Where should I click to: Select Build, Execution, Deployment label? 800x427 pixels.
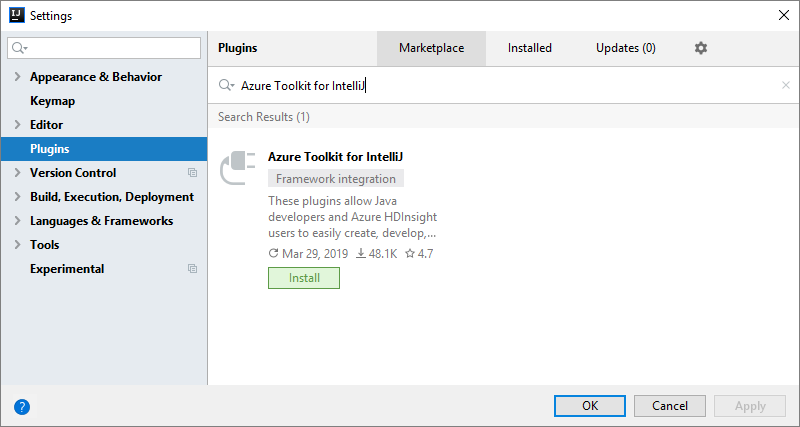coord(112,197)
